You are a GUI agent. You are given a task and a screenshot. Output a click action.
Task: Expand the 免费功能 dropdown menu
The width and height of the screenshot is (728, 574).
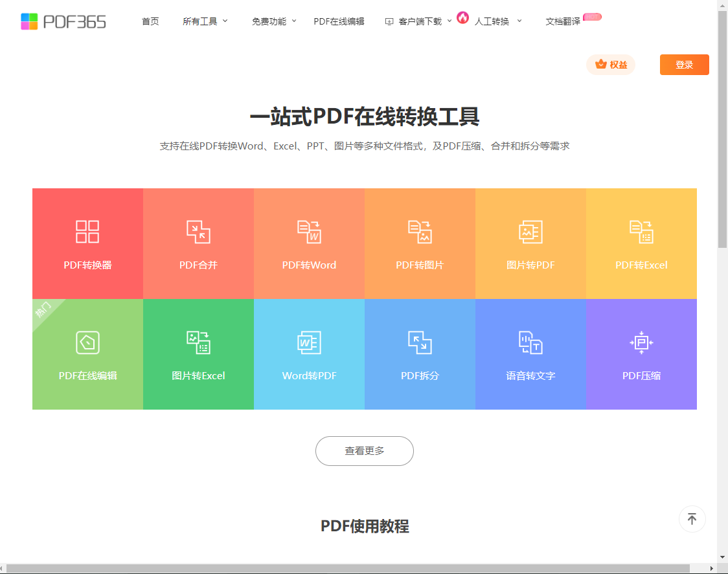(273, 21)
